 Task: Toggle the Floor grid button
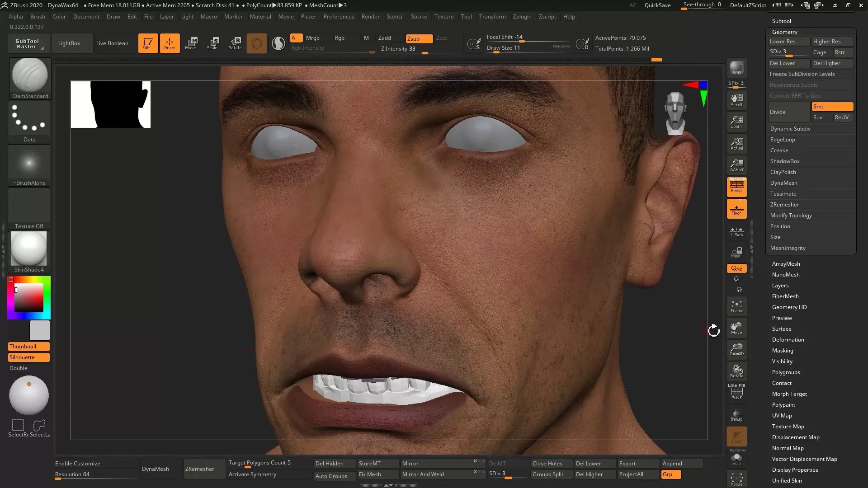736,209
